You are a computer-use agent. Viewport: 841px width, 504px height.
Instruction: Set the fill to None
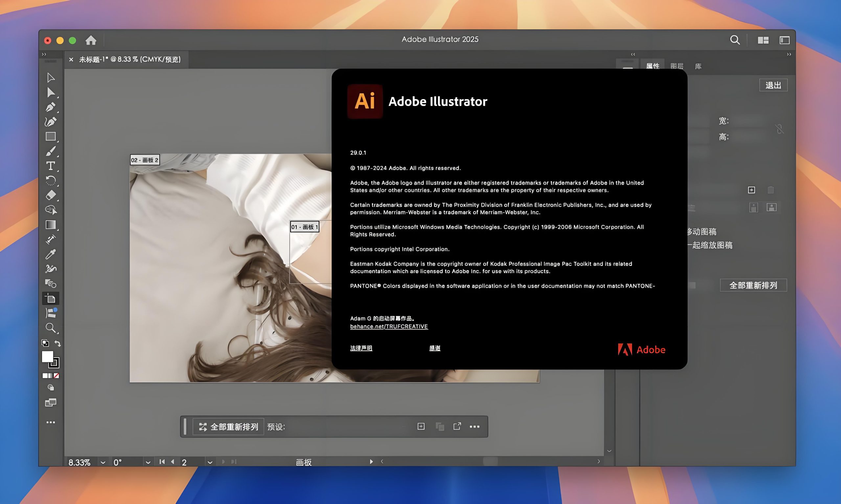(57, 376)
